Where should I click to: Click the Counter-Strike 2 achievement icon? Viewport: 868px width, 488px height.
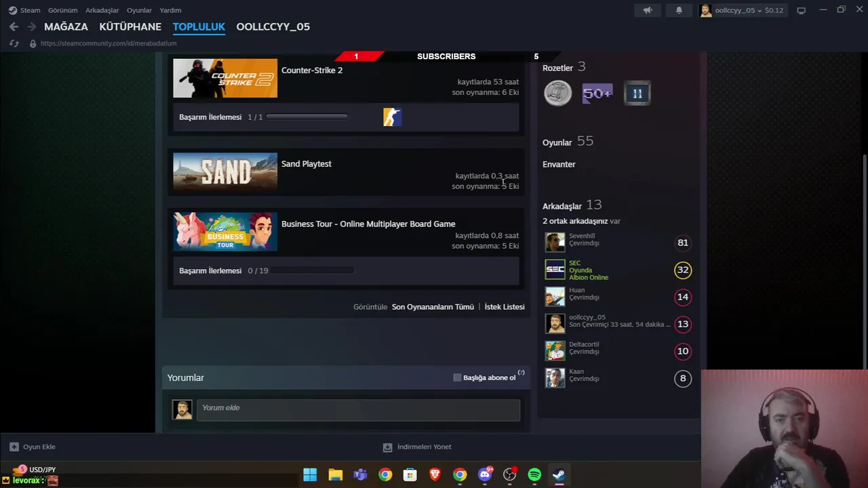[x=392, y=117]
